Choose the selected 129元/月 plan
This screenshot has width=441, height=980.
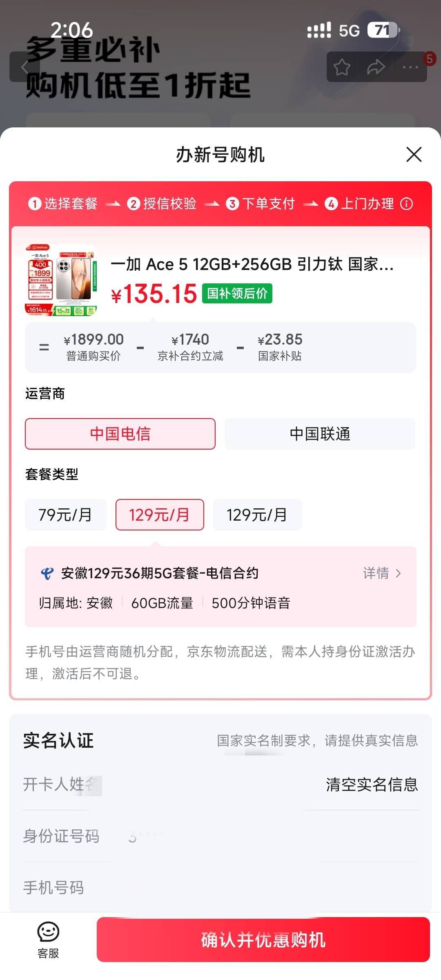pyautogui.click(x=160, y=515)
